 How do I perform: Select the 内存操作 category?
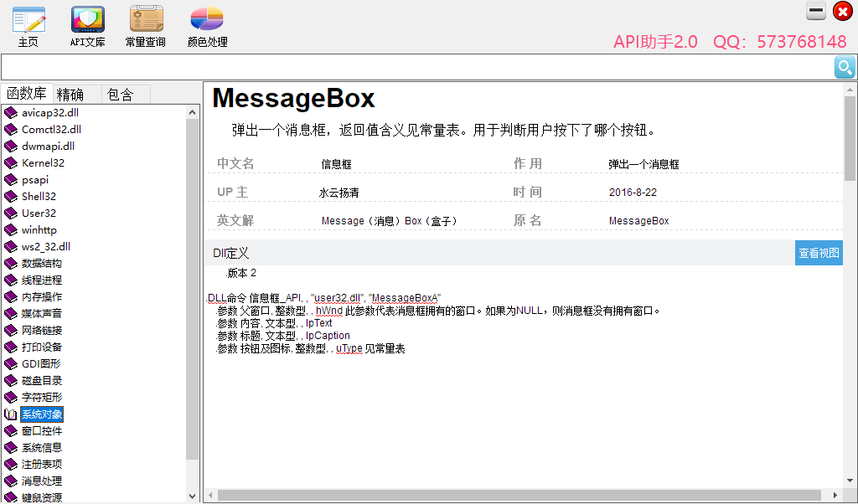[42, 297]
